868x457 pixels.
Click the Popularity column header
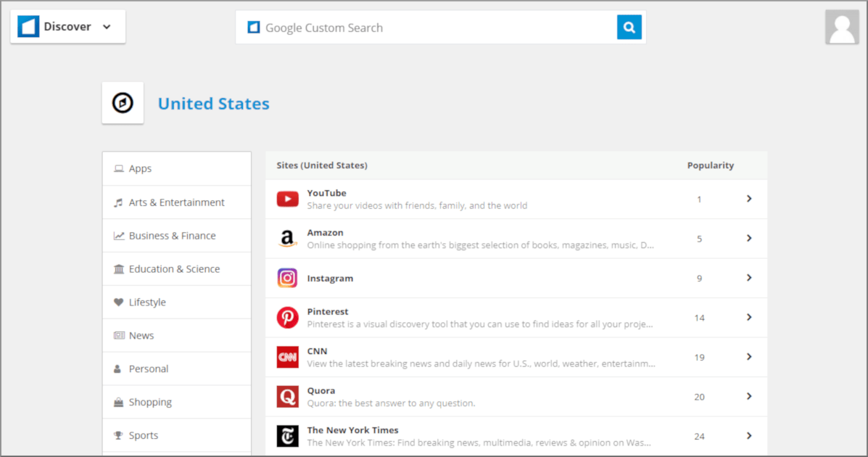pyautogui.click(x=710, y=165)
